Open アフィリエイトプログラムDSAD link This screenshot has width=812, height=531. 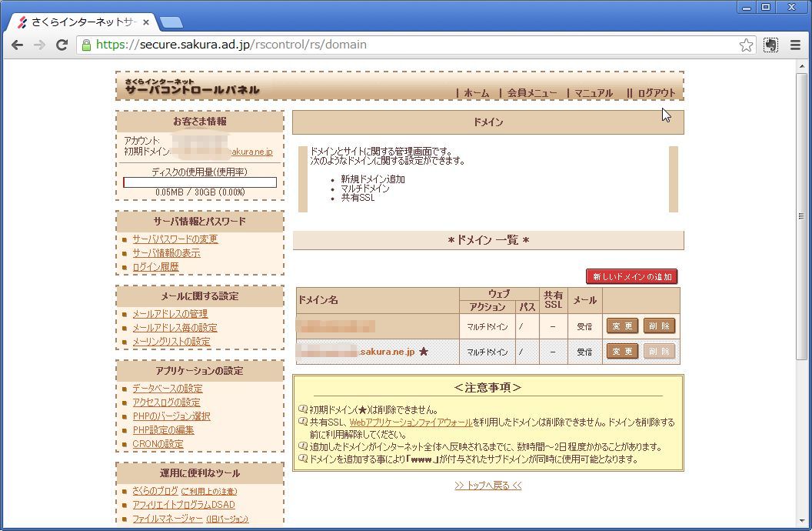click(184, 505)
